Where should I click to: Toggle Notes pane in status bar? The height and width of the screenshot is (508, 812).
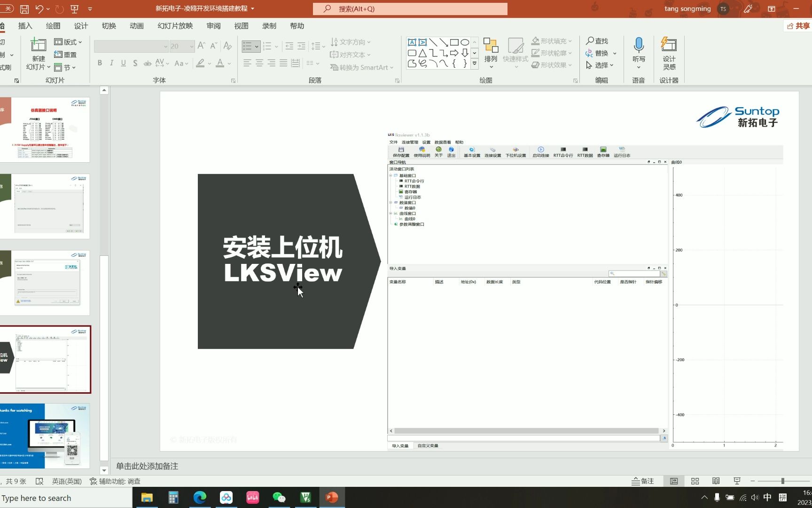point(642,481)
